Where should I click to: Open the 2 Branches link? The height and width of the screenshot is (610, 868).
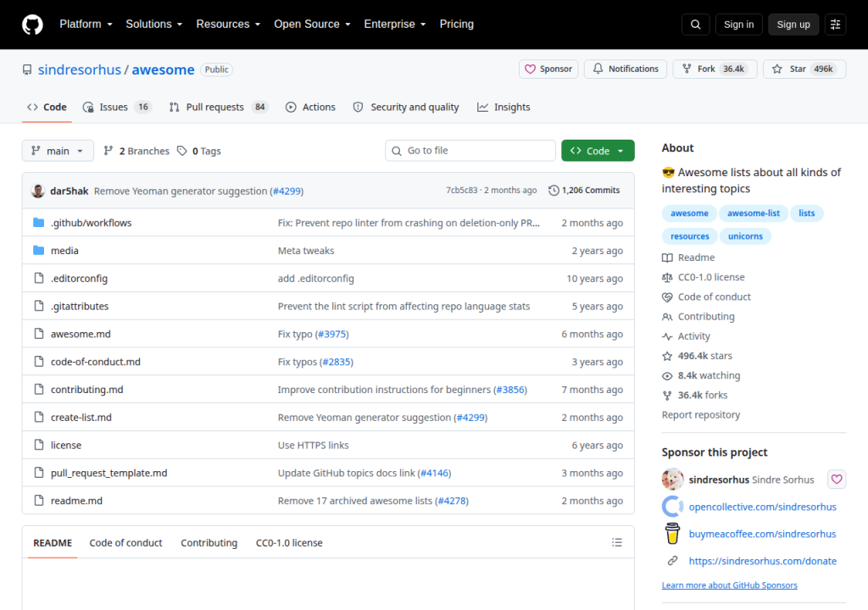(x=136, y=151)
